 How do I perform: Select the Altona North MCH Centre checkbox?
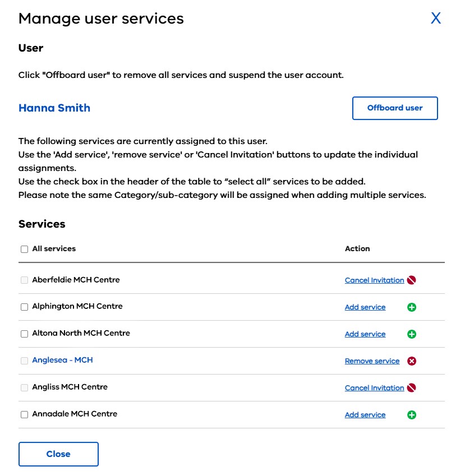pos(24,334)
